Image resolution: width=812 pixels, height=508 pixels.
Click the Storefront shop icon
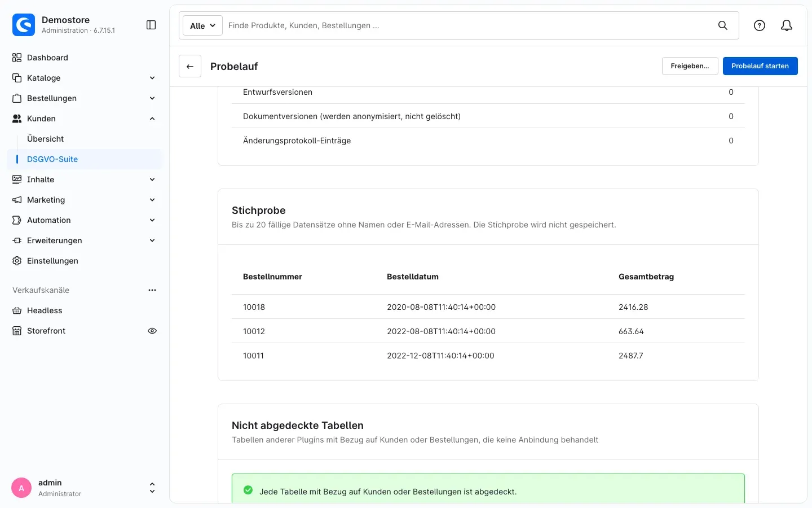coord(17,331)
